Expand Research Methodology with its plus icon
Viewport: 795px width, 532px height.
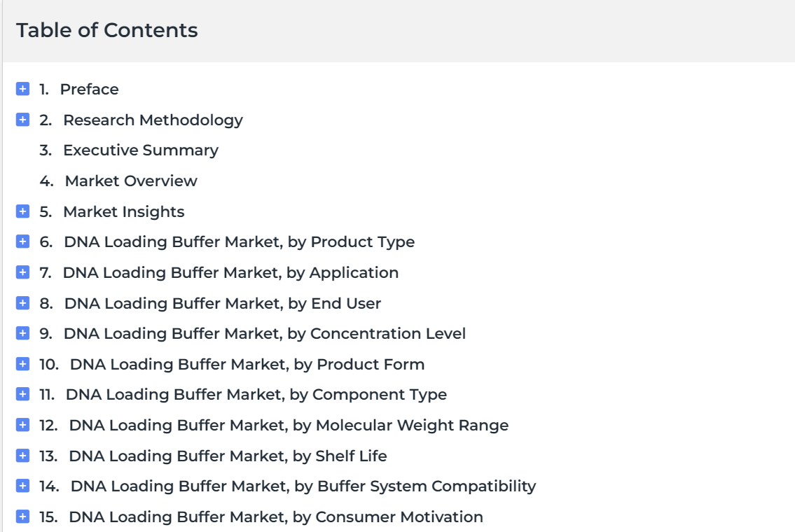click(23, 120)
